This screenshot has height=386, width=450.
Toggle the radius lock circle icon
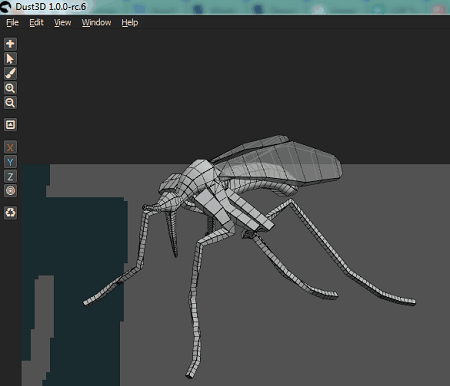tap(10, 191)
